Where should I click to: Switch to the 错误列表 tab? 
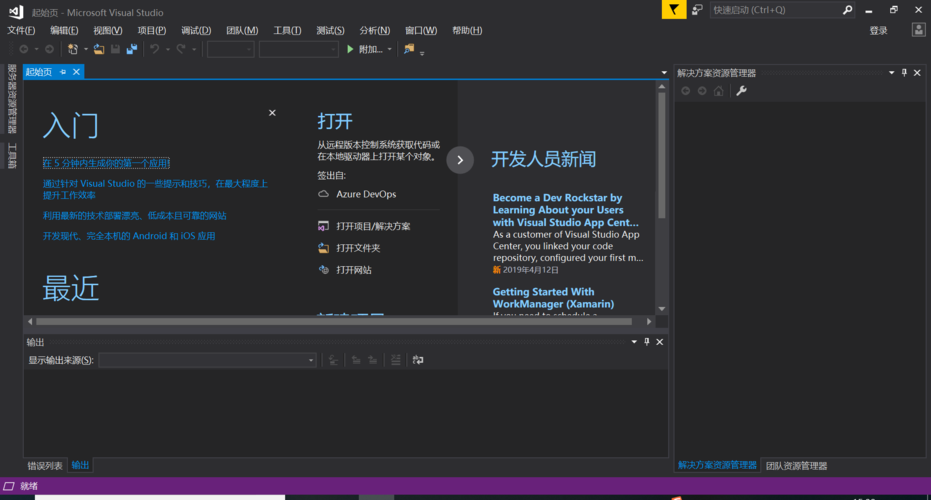tap(45, 466)
